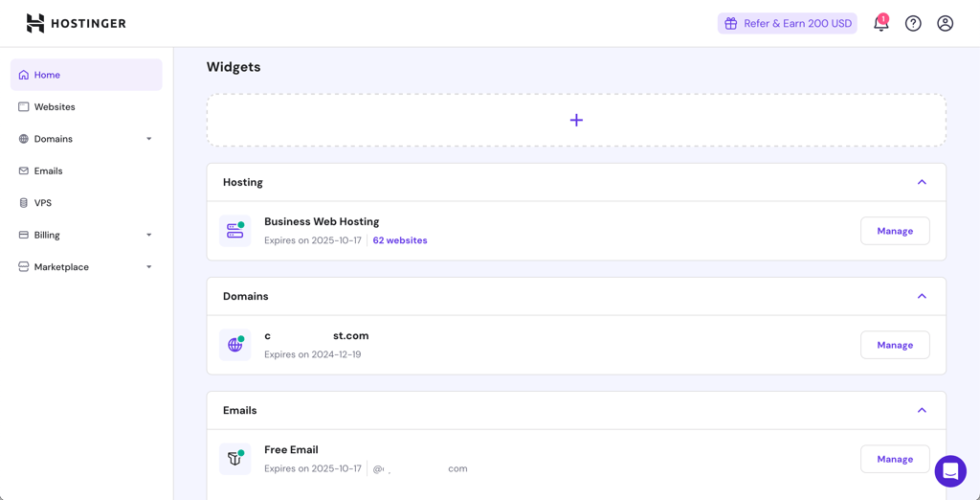Collapse the Hosting widget section
980x500 pixels.
(922, 182)
